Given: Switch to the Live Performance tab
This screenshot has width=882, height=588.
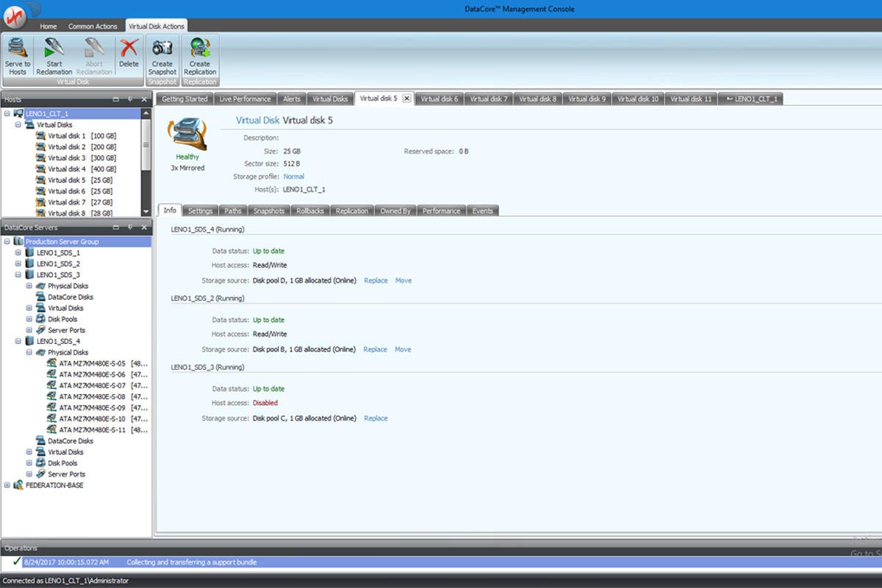Looking at the screenshot, I should (x=245, y=98).
